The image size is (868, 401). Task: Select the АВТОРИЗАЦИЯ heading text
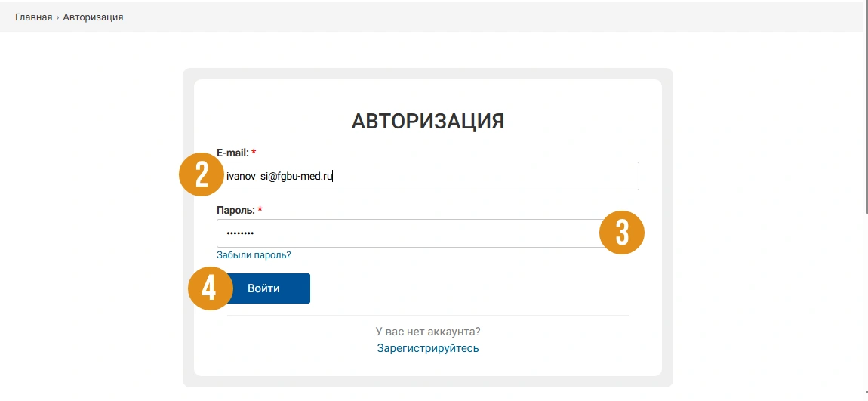[x=428, y=121]
